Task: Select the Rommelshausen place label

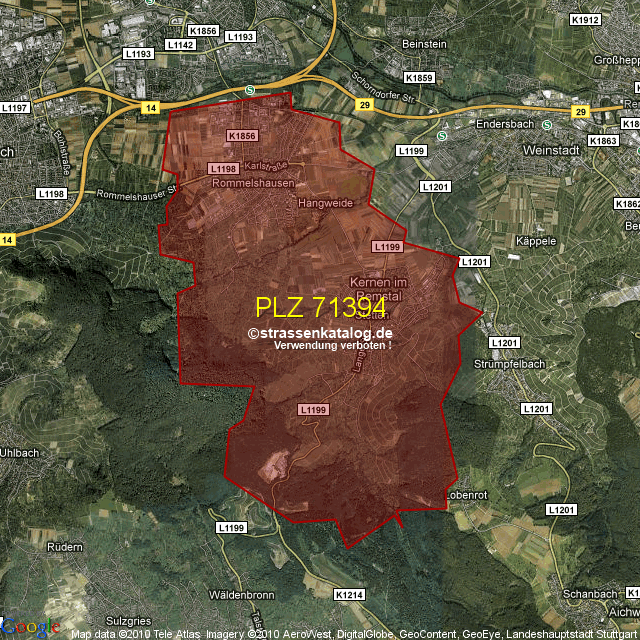Action: (x=253, y=184)
